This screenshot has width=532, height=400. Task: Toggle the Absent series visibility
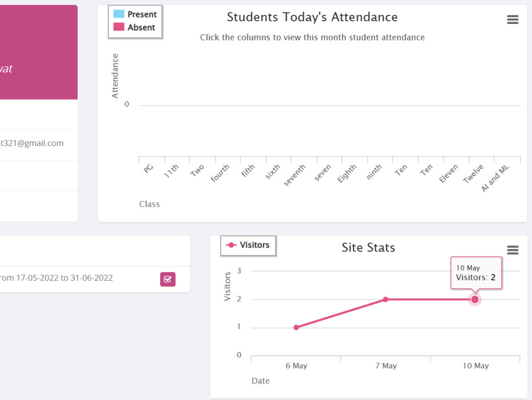135,26
